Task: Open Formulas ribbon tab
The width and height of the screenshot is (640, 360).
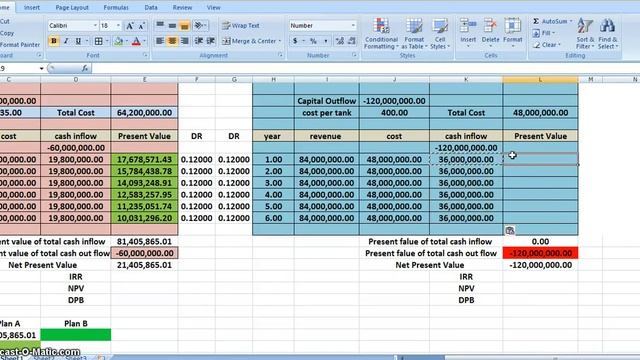Action: coord(116,7)
